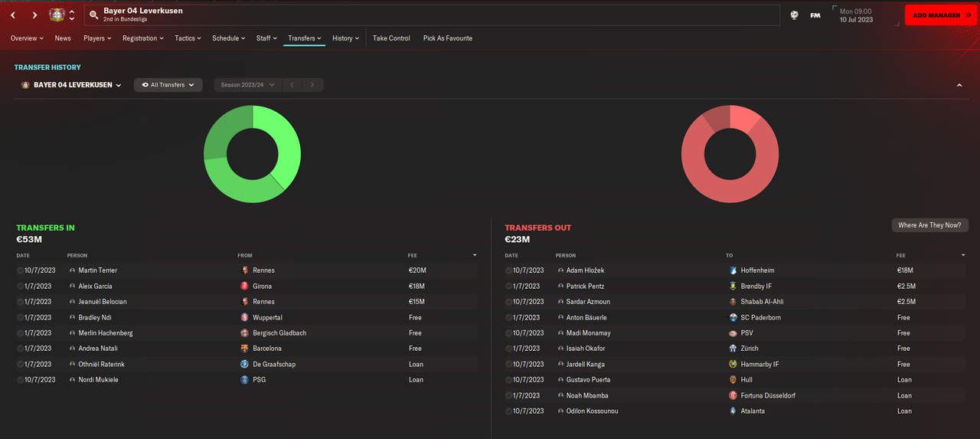This screenshot has height=439, width=980.
Task: Click the Brøndby IF club badge
Action: coord(733,286)
